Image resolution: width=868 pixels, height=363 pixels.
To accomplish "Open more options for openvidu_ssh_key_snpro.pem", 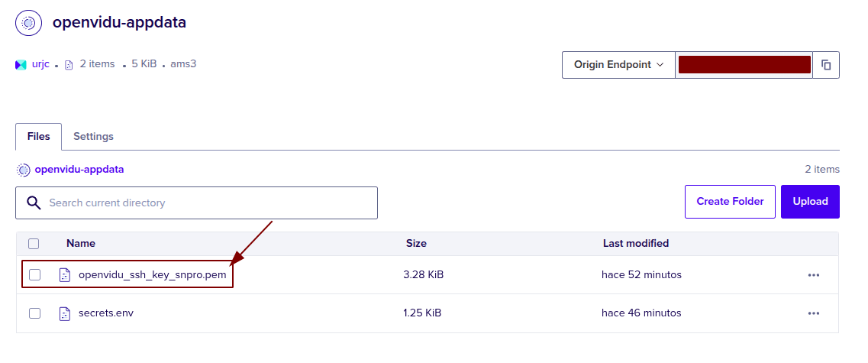I will point(813,274).
